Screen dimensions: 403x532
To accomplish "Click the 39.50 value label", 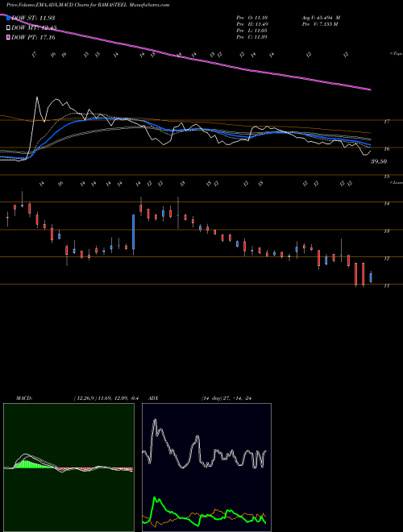I will click(x=379, y=161).
